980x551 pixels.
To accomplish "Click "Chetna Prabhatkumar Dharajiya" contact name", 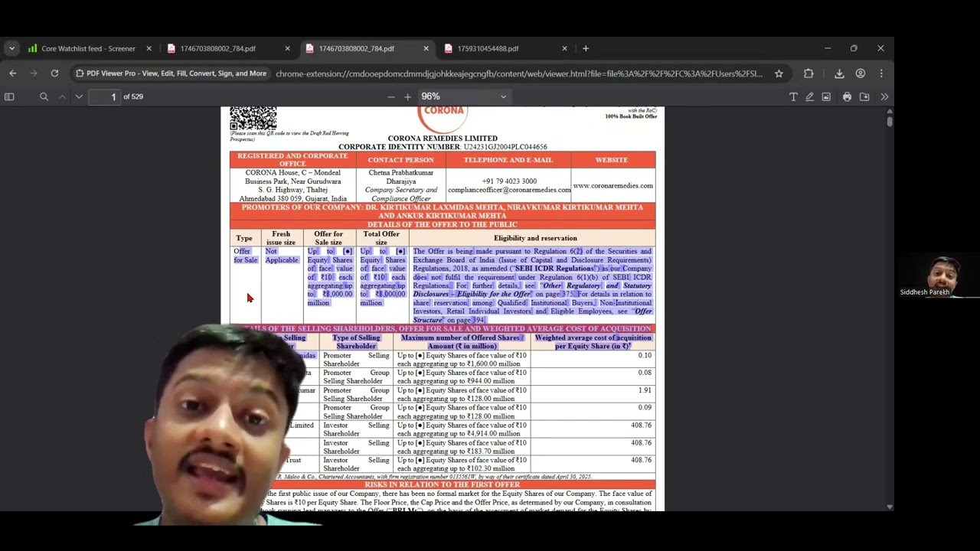I will point(400,177).
